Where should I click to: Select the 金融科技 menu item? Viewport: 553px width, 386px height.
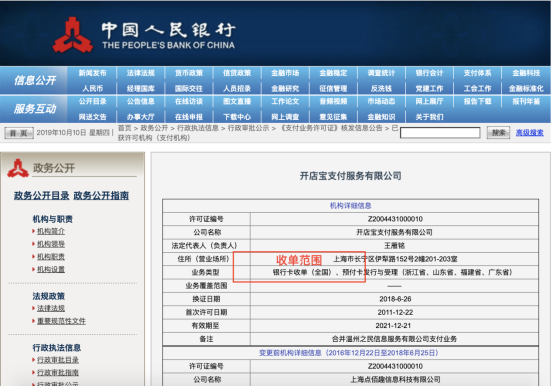point(526,73)
